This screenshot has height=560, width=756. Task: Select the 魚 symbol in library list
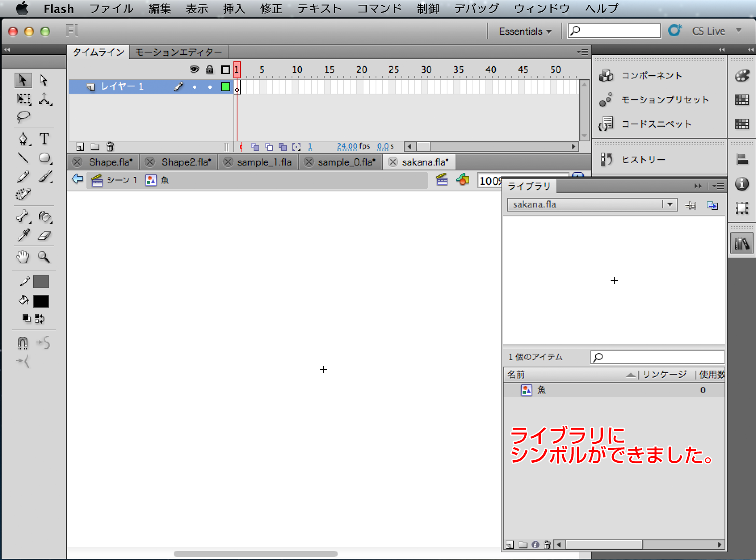click(x=541, y=390)
